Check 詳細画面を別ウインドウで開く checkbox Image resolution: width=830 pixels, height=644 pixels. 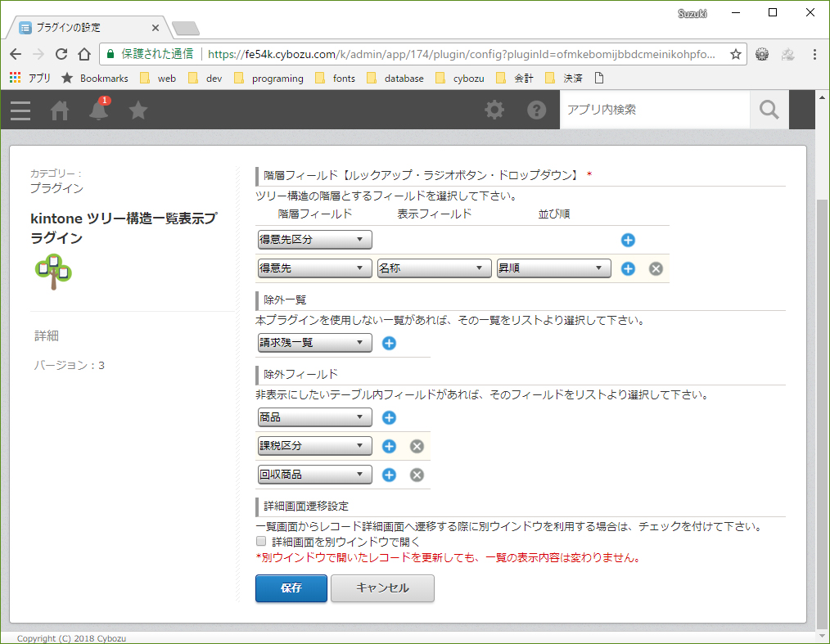click(261, 541)
